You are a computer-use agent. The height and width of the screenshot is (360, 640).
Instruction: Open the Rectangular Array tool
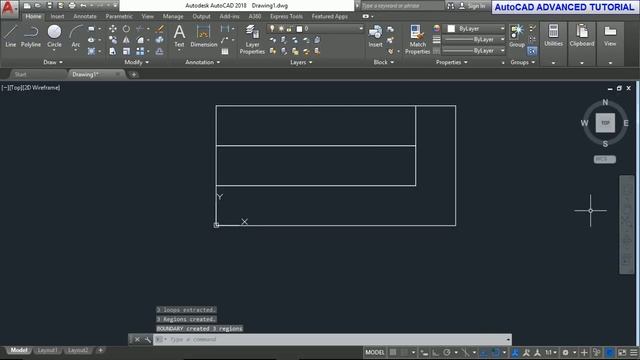pos(140,51)
